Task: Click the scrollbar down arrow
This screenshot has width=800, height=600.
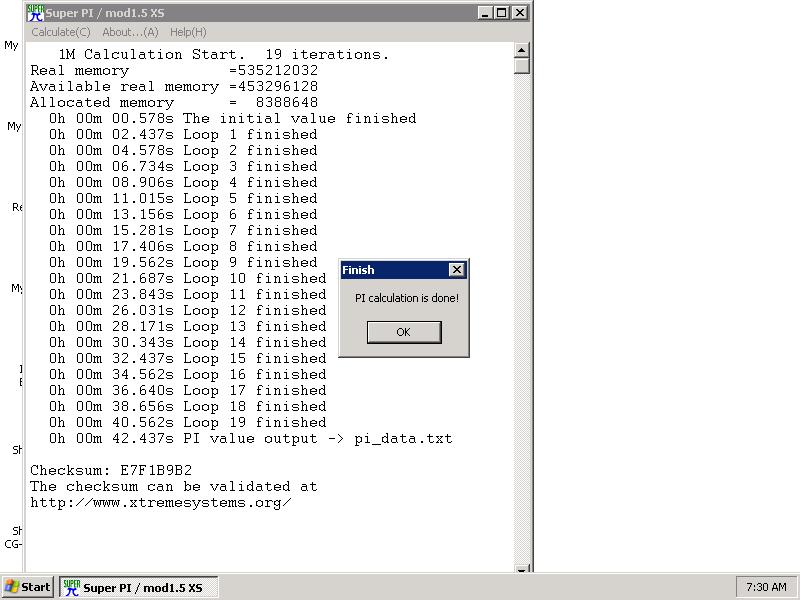Action: 521,569
